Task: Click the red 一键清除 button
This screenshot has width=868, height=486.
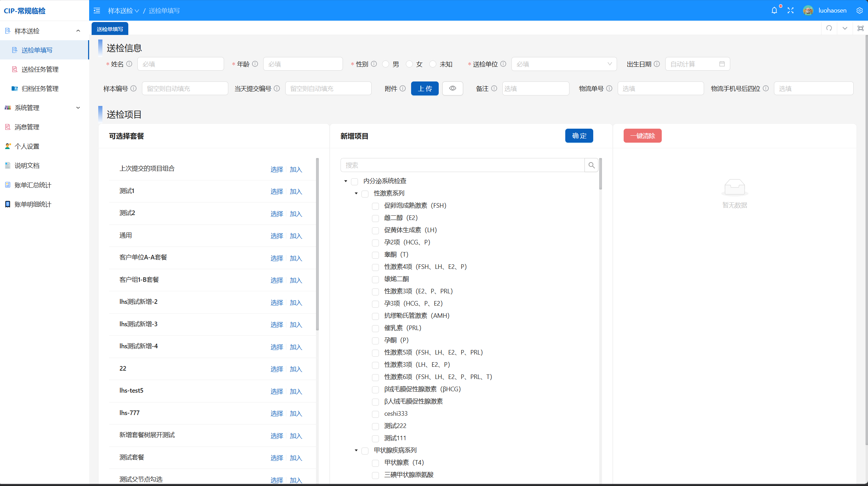Action: point(642,136)
